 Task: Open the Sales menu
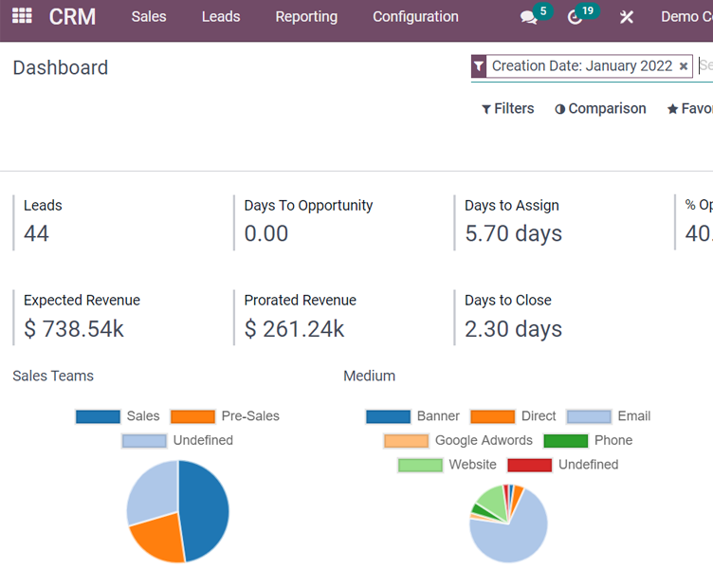coord(149,16)
